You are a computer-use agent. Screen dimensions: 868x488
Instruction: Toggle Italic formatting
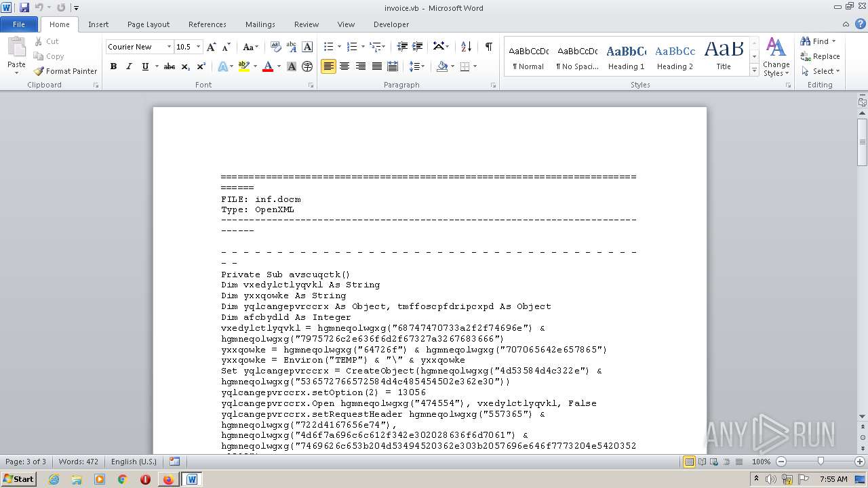tap(129, 66)
